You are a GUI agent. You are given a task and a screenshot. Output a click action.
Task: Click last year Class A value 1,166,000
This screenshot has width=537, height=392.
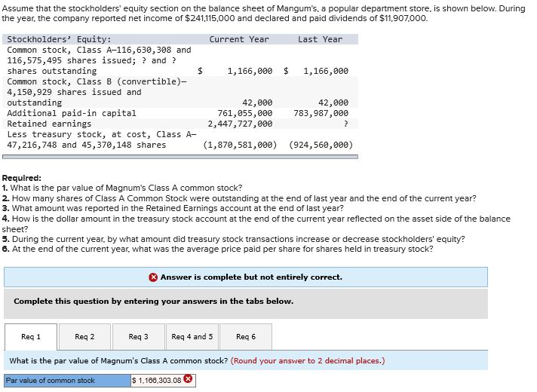click(x=326, y=71)
